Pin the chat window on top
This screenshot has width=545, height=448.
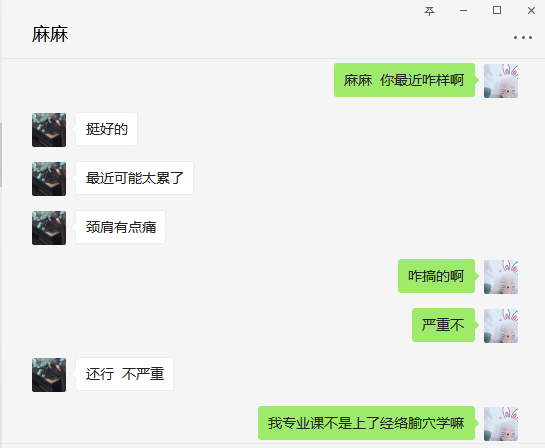click(429, 11)
